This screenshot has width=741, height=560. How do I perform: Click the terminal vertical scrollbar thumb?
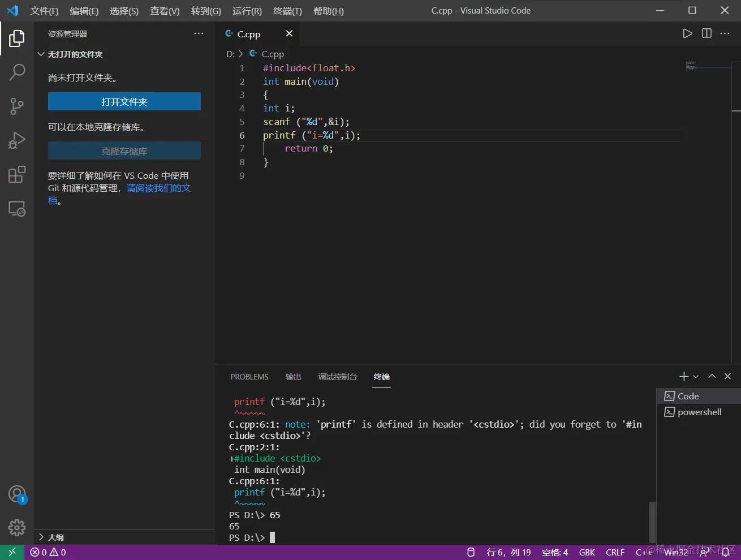[652, 520]
